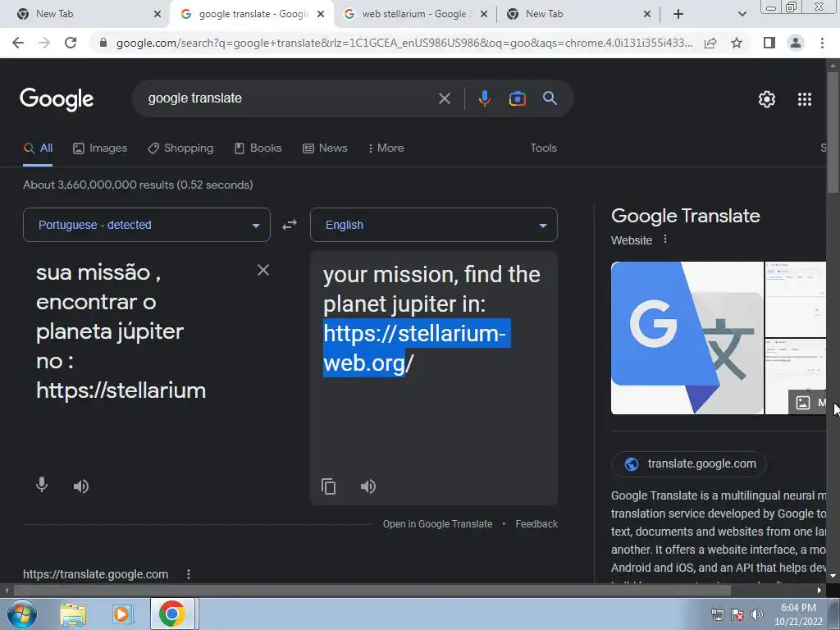Bookmark this page with the star
840x630 pixels.
(x=737, y=43)
